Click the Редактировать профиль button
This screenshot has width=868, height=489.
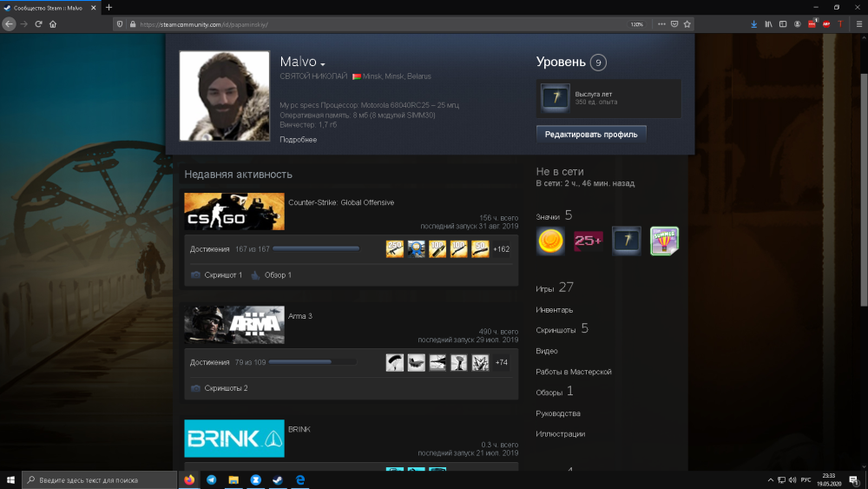[x=590, y=134]
